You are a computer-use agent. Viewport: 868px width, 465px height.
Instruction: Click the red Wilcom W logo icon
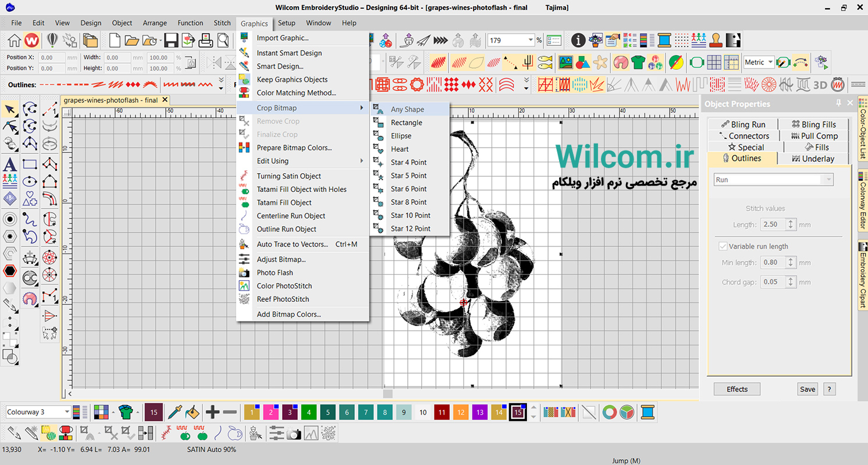point(32,40)
